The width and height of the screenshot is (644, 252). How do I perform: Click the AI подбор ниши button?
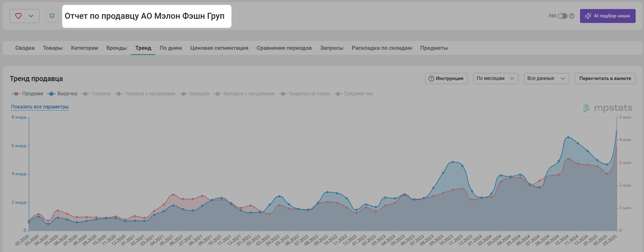click(x=608, y=16)
